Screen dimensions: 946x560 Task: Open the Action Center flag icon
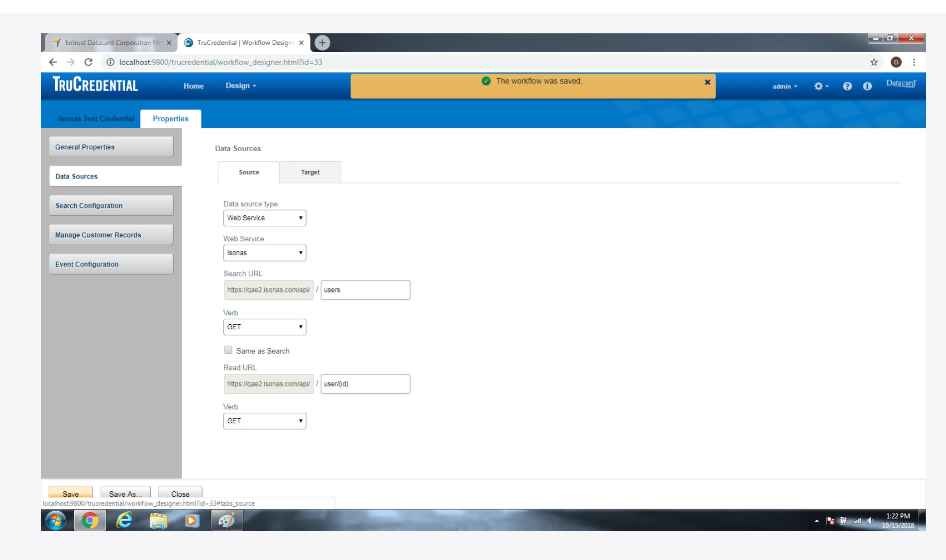(830, 521)
